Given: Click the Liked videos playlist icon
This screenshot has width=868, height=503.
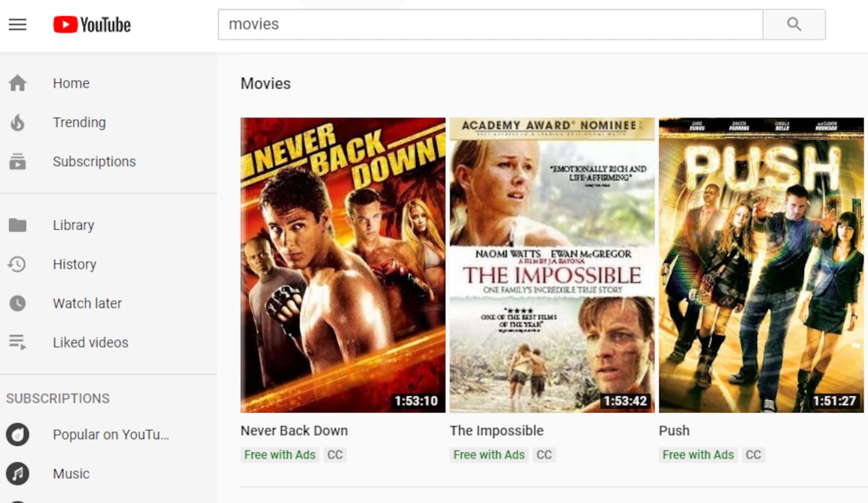Looking at the screenshot, I should point(17,343).
